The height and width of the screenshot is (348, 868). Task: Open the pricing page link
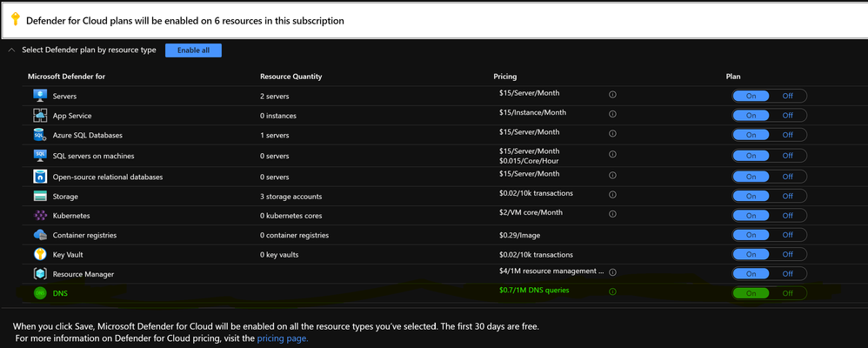(283, 338)
